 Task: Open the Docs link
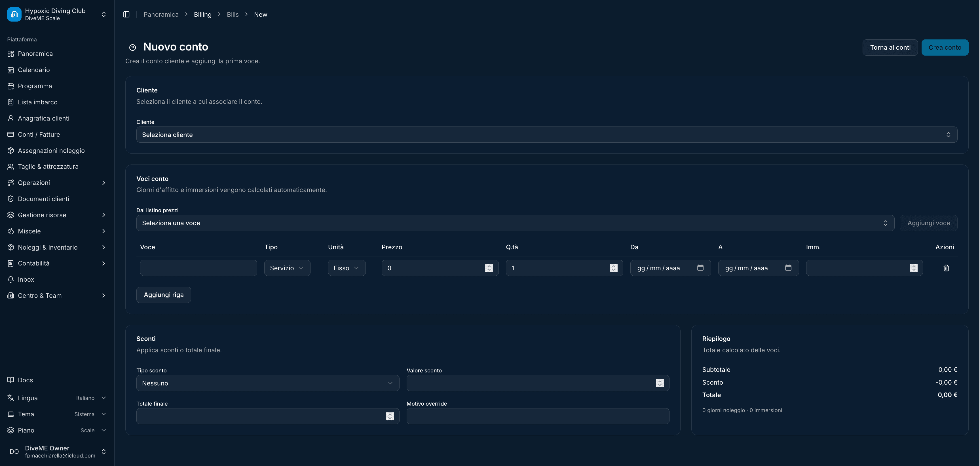pos(57,380)
